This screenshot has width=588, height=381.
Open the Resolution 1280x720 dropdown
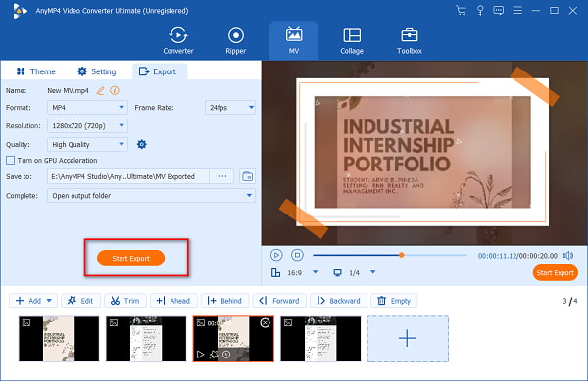(87, 126)
